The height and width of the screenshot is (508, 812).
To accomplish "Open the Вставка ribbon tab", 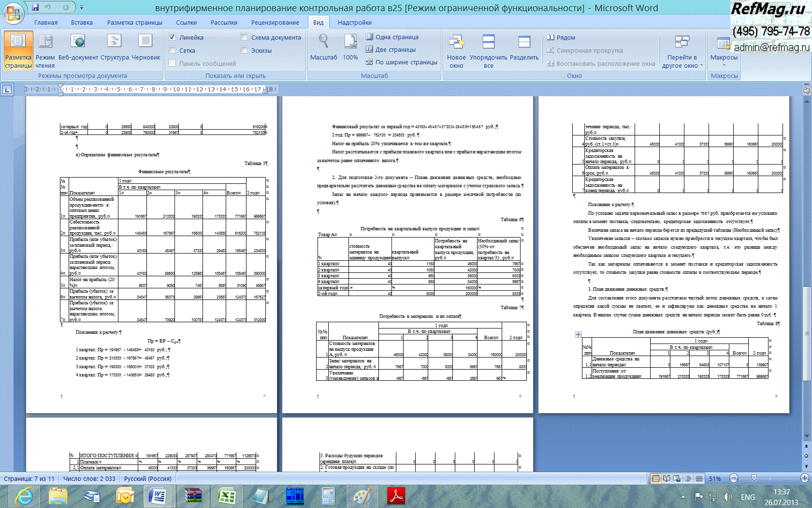I will point(82,22).
